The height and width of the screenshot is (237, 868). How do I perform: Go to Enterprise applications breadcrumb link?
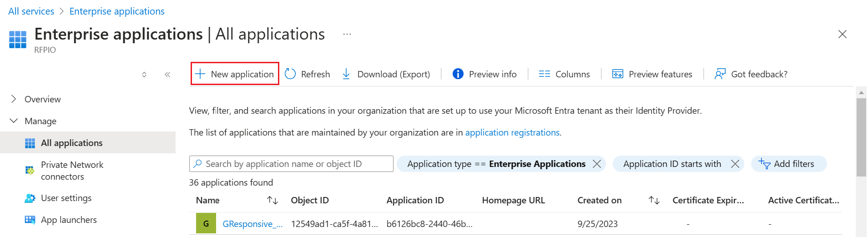pyautogui.click(x=117, y=11)
